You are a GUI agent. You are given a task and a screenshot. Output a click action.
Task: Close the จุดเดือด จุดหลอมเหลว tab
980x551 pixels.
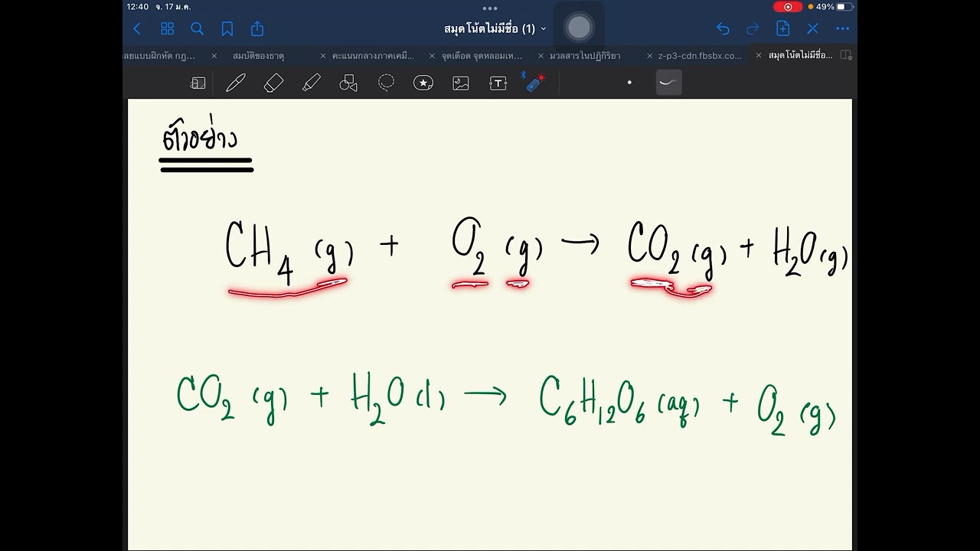[432, 56]
